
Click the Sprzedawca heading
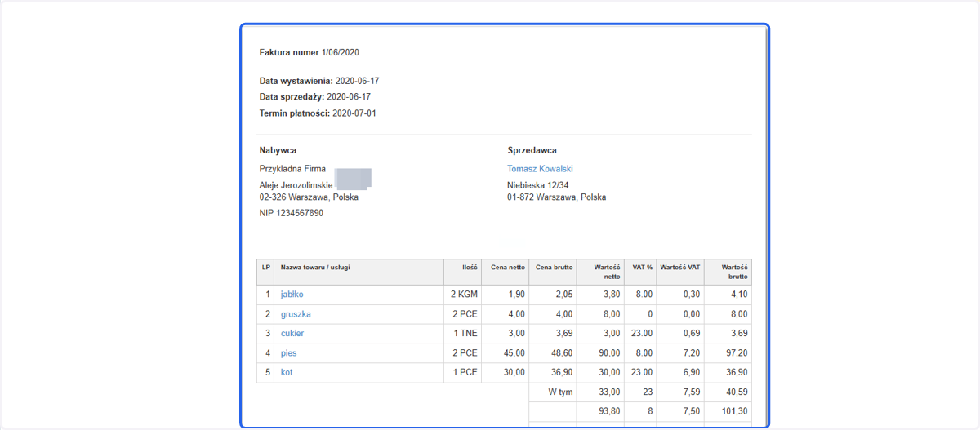coord(532,150)
